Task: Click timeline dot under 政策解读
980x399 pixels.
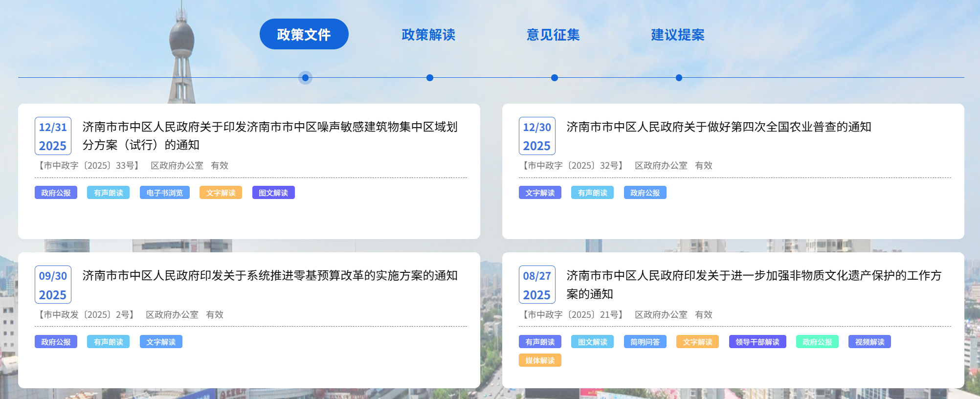Action: (430, 78)
